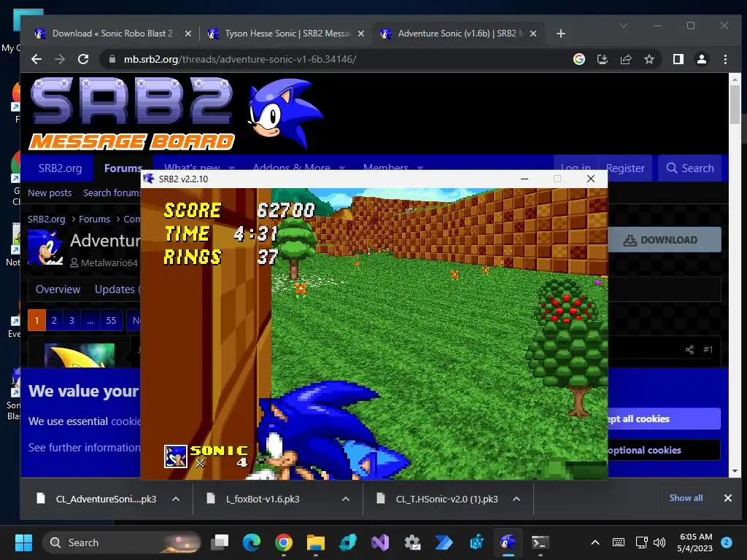This screenshot has height=560, width=747.
Task: Expand options for CL_AdventureSoni...pk3 download
Action: point(175,499)
